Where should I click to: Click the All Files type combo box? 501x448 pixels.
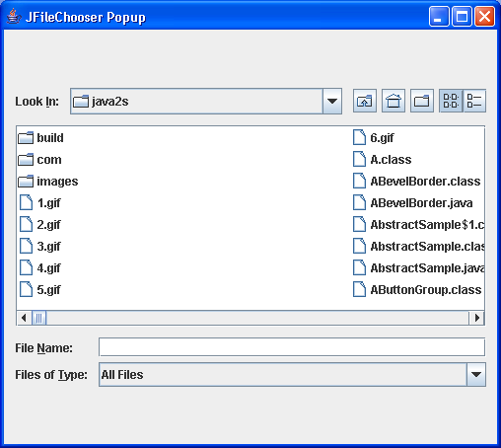click(292, 374)
